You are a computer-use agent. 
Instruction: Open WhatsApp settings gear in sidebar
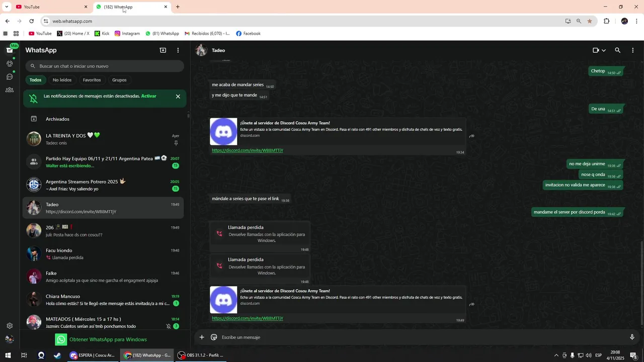click(10, 326)
